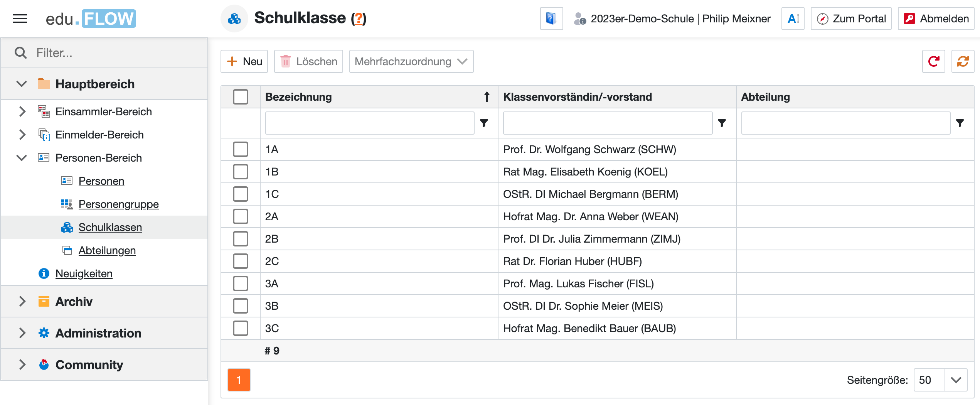Click the font size adjustment icon
This screenshot has height=405, width=980.
click(x=793, y=19)
